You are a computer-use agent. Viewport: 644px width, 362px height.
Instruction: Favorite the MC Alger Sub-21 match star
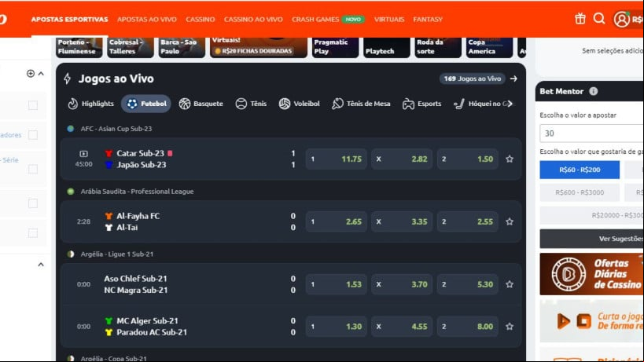coord(510,327)
